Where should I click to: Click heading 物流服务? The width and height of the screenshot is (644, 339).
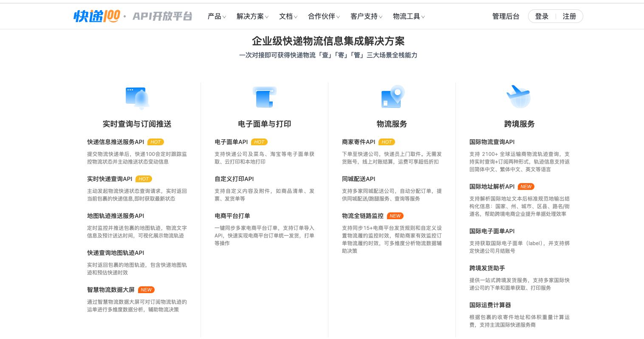tap(392, 124)
